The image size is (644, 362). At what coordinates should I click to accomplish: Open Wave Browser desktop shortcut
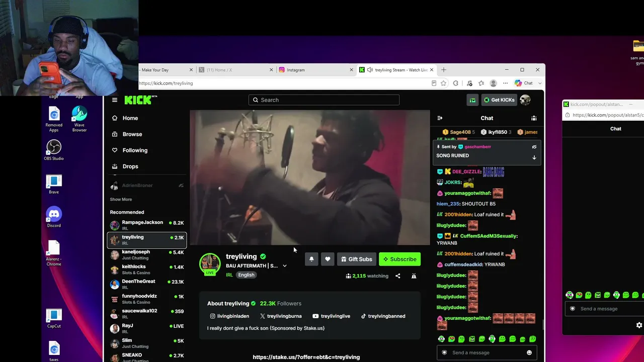(x=79, y=120)
